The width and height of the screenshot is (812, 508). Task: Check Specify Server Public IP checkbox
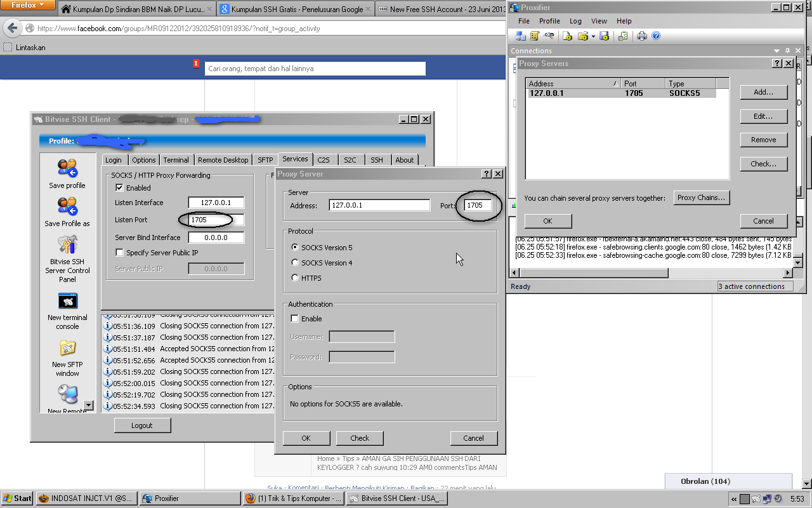[119, 253]
